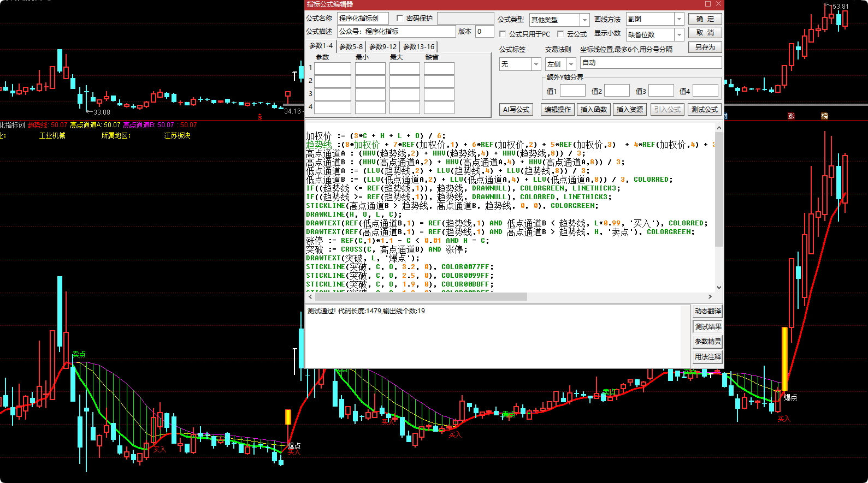This screenshot has width=868, height=483.
Task: Click the 插入函数 button
Action: tap(593, 110)
